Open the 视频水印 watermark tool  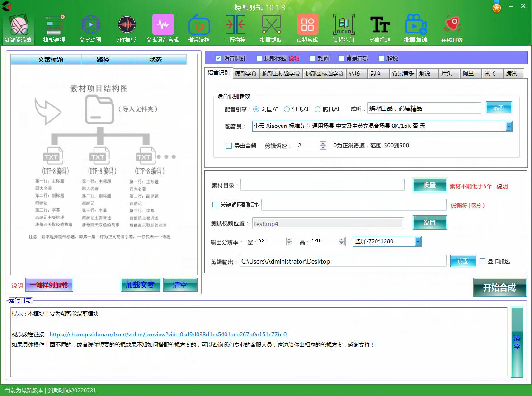pos(344,27)
